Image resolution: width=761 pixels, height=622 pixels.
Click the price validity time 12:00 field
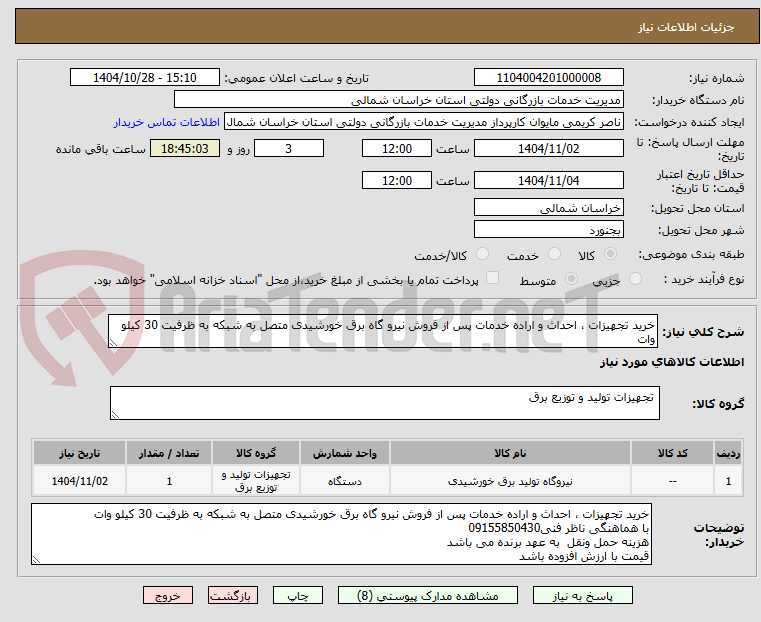click(x=397, y=180)
